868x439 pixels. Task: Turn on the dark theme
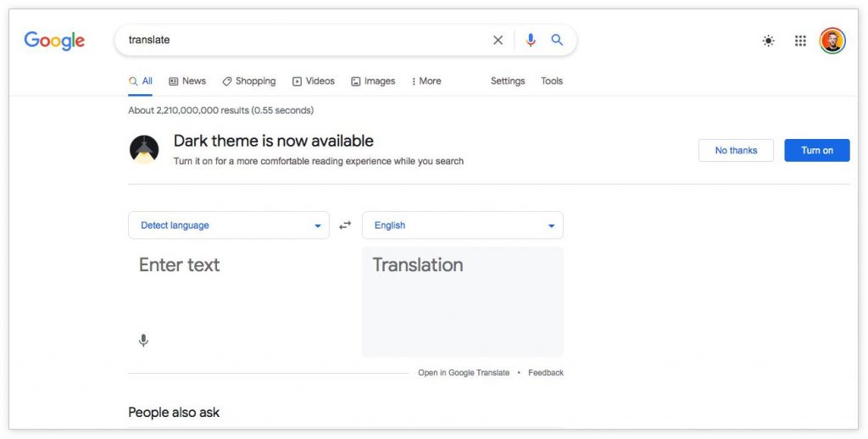(817, 151)
